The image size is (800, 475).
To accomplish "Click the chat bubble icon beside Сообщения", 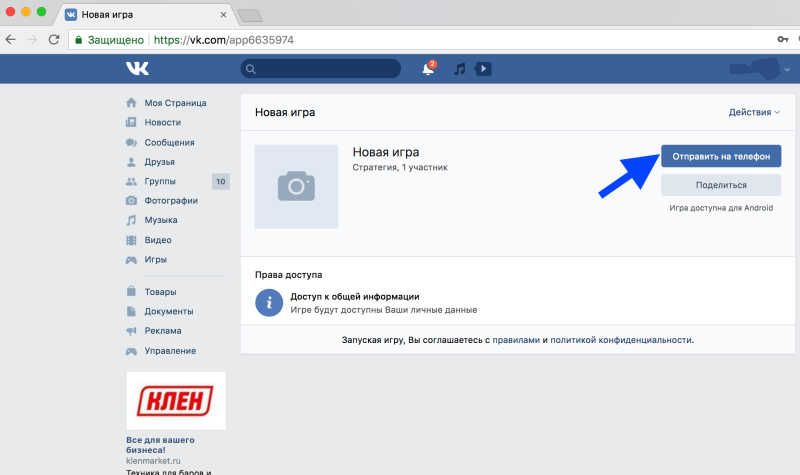I will point(131,142).
